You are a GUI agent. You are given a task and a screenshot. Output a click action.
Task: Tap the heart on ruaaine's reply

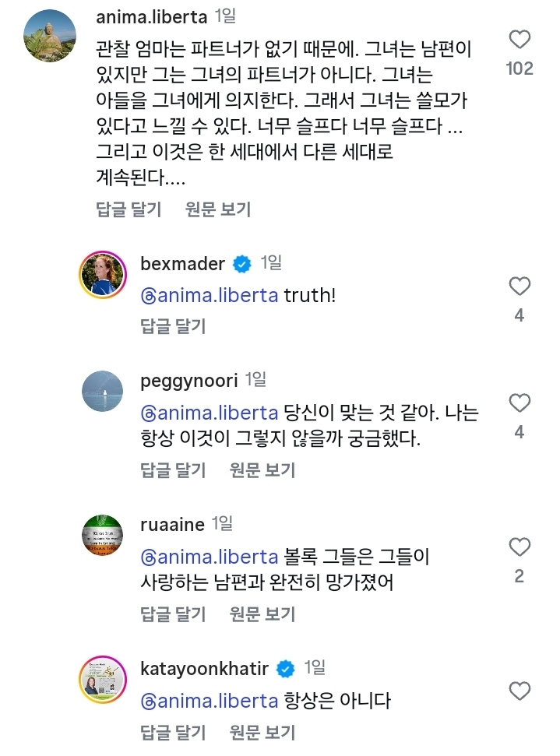click(519, 547)
